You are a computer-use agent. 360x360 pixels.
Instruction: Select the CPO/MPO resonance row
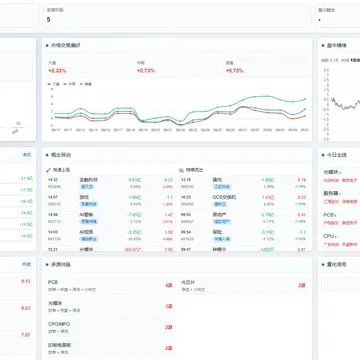point(110,327)
